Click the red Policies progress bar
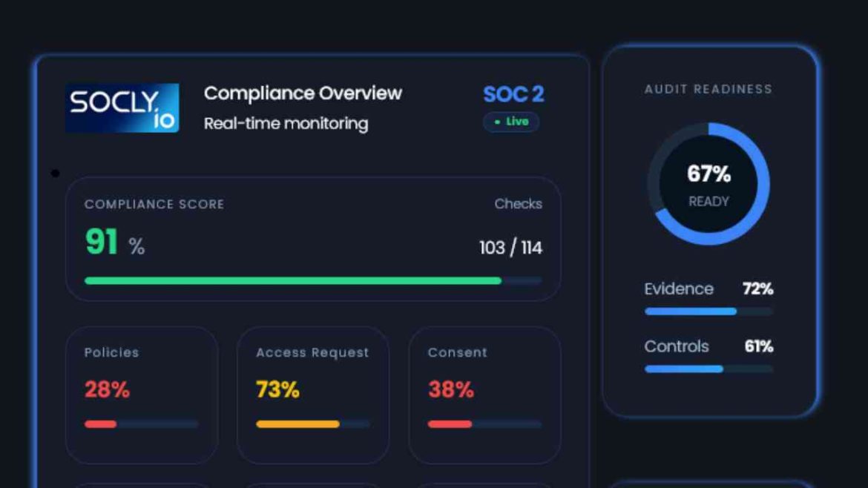The height and width of the screenshot is (488, 868). [101, 424]
